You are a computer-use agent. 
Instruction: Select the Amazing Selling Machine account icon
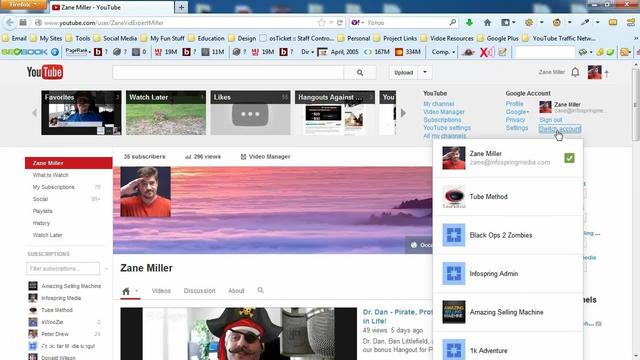(x=453, y=312)
